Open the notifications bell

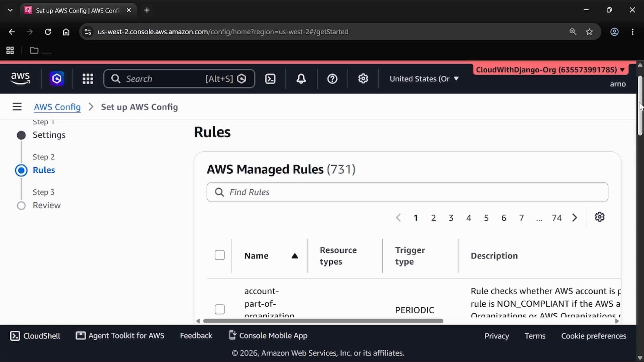click(x=301, y=79)
